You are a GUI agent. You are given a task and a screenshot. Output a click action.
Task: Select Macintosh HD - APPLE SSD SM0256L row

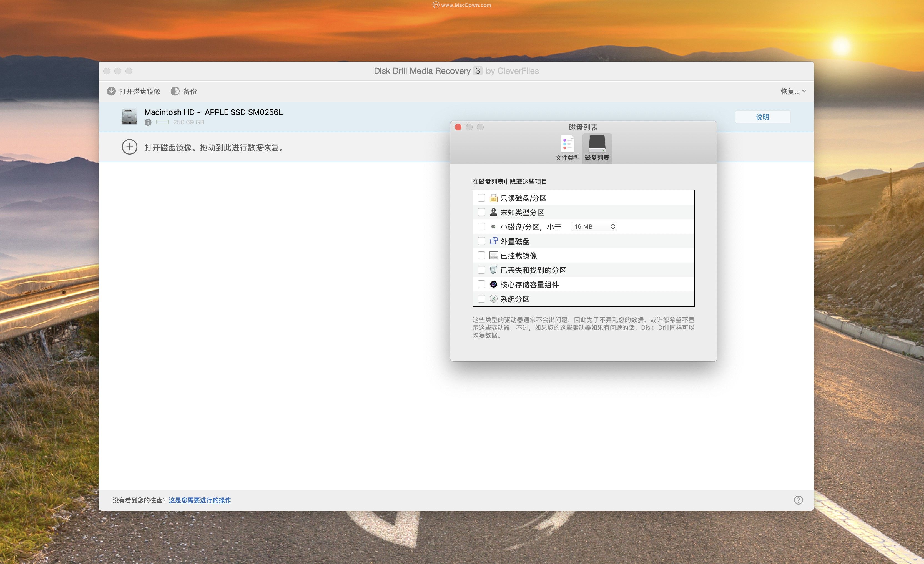tap(456, 117)
